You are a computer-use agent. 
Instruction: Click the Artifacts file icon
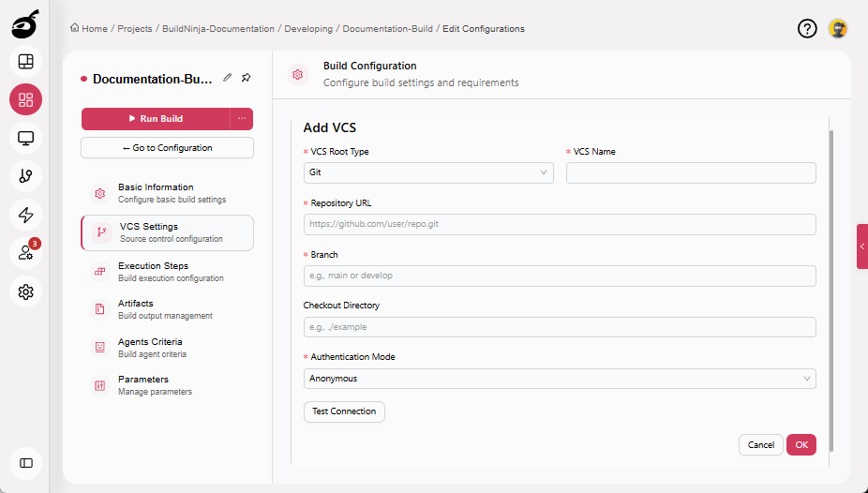[x=100, y=309]
